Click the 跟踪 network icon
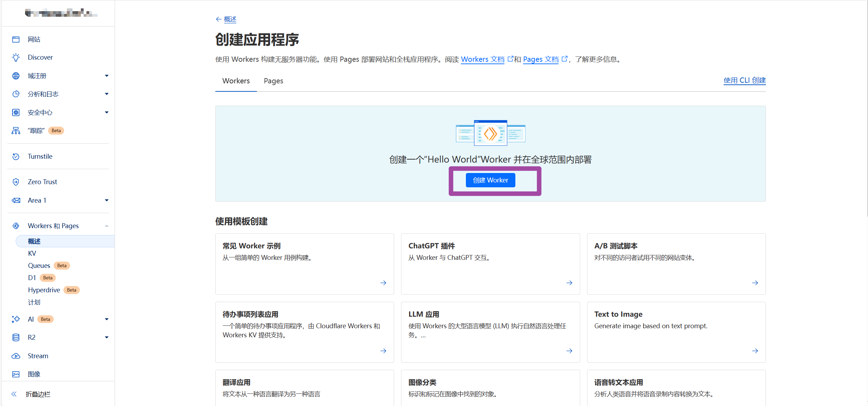Image resolution: width=868 pixels, height=406 pixels. tap(16, 131)
